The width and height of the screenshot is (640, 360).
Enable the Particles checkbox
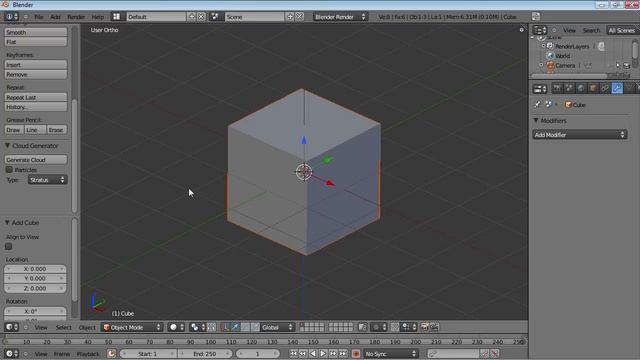point(9,169)
